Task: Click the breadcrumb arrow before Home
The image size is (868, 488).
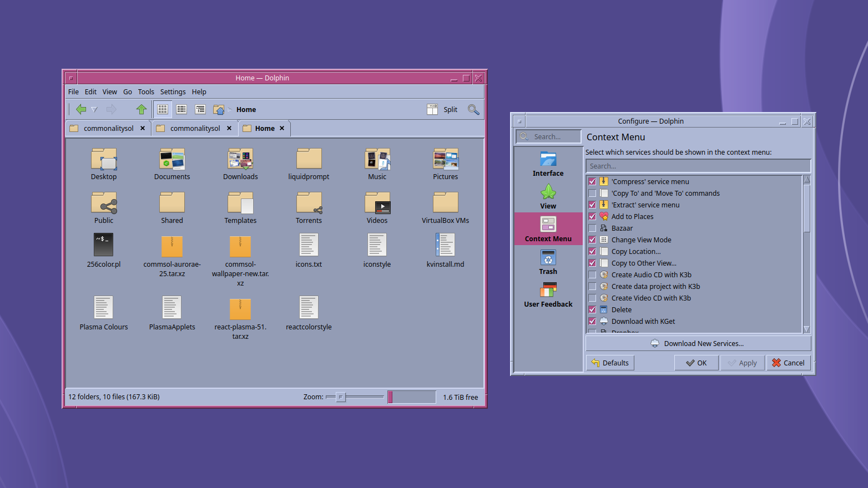Action: tap(230, 110)
